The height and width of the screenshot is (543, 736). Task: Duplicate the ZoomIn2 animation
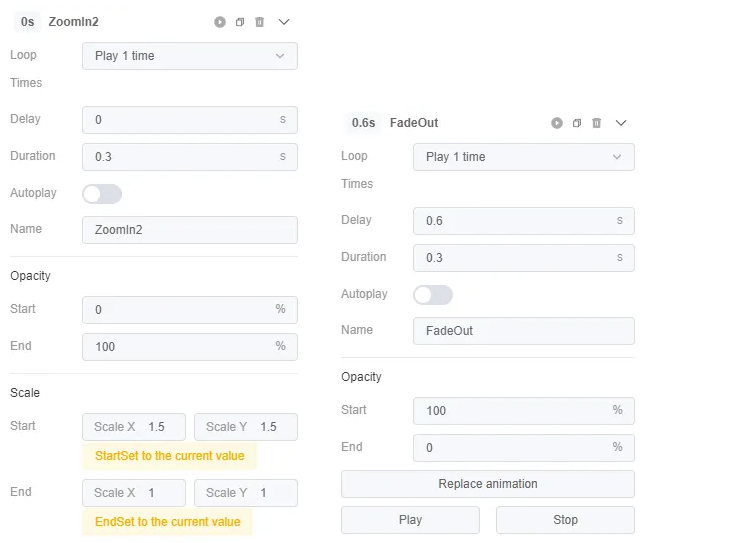click(240, 22)
